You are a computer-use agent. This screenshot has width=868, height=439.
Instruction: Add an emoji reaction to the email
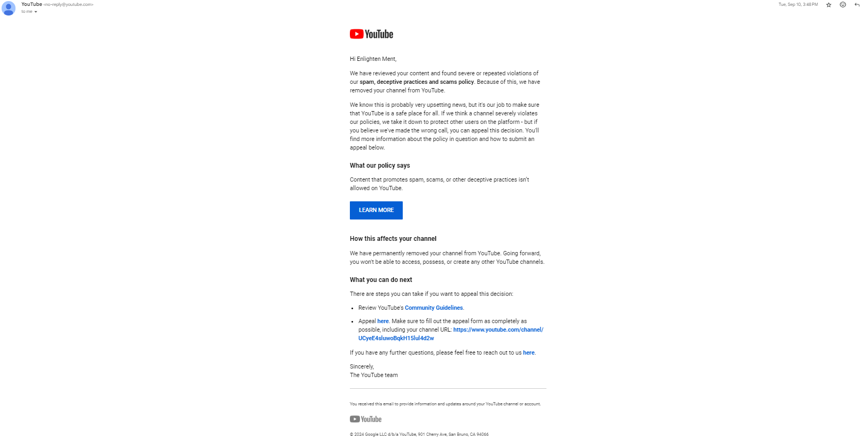pyautogui.click(x=843, y=5)
